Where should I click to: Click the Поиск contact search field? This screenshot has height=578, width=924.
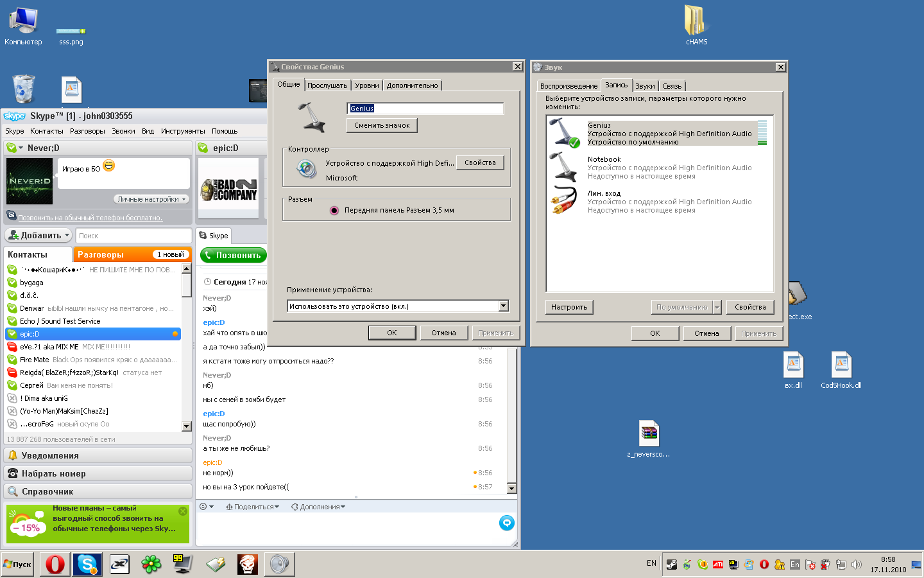(x=133, y=236)
